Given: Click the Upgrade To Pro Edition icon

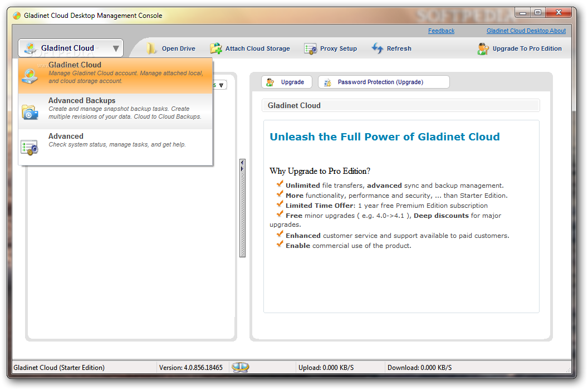Looking at the screenshot, I should 483,49.
